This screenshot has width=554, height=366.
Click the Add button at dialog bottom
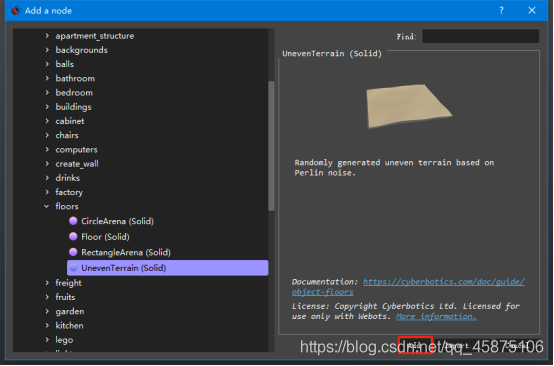tap(415, 345)
